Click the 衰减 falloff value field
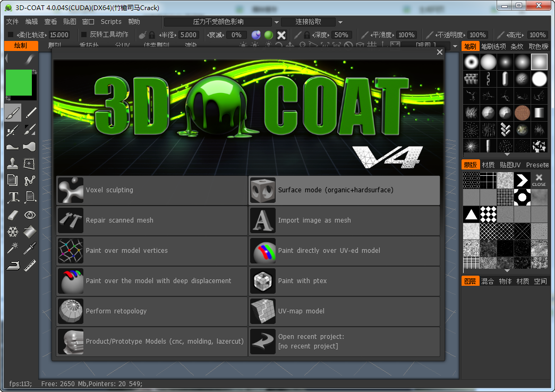The width and height of the screenshot is (555, 392). coord(236,35)
